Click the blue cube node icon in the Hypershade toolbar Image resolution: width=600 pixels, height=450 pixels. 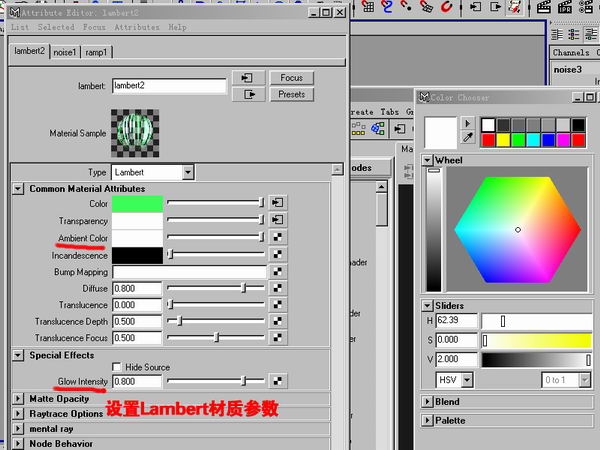[378, 129]
